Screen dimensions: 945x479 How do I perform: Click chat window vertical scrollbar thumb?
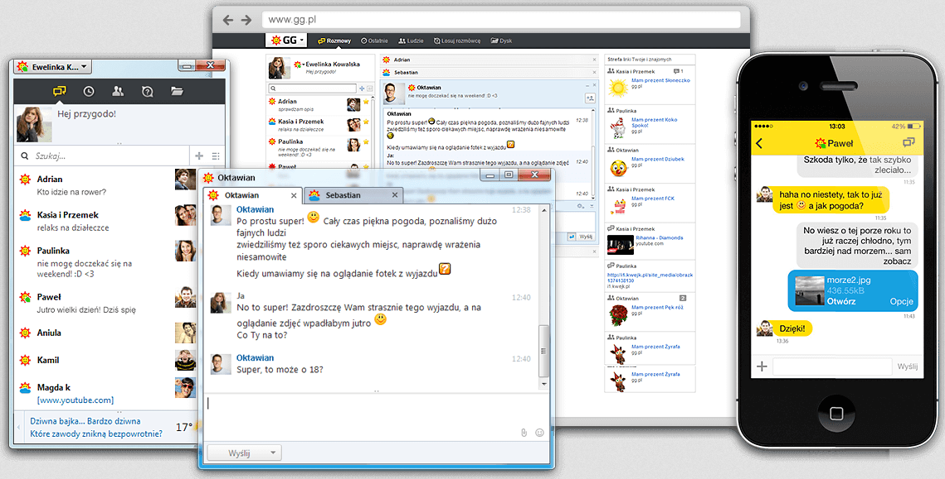[x=543, y=349]
